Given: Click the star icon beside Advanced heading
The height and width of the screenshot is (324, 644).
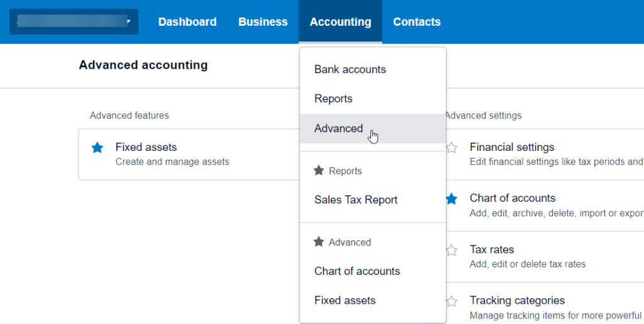Looking at the screenshot, I should [319, 242].
